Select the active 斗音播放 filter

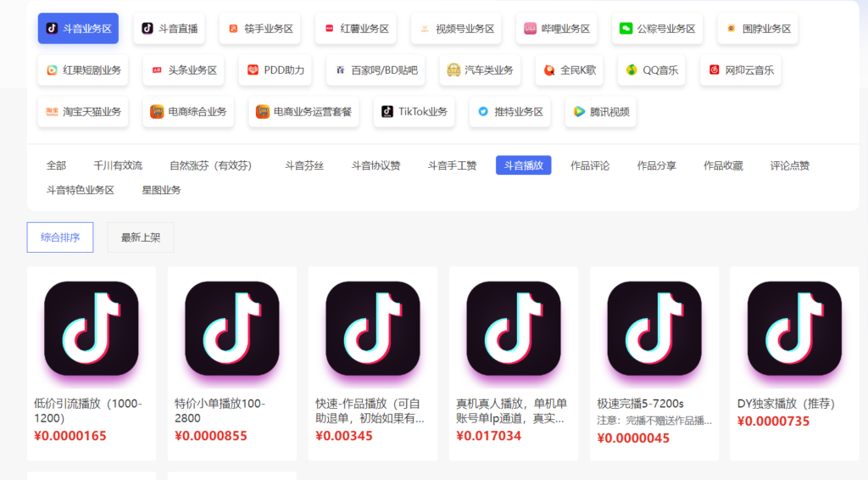click(x=524, y=165)
